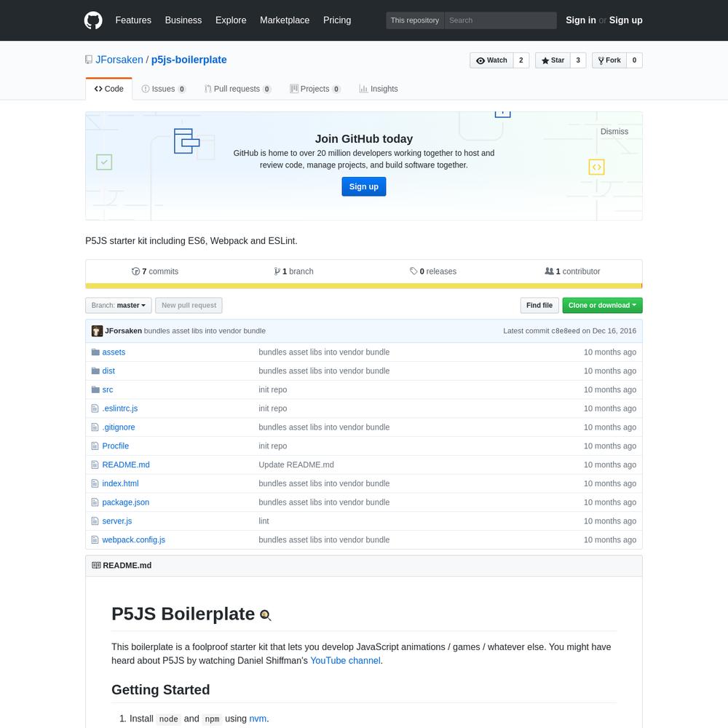Switch to the Issues tab
The height and width of the screenshot is (728, 728).
(163, 89)
